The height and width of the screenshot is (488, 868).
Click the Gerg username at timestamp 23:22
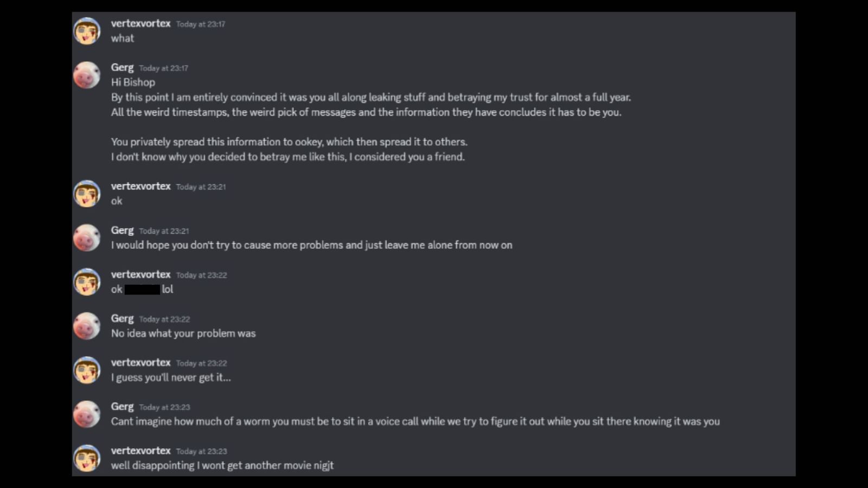(x=122, y=318)
